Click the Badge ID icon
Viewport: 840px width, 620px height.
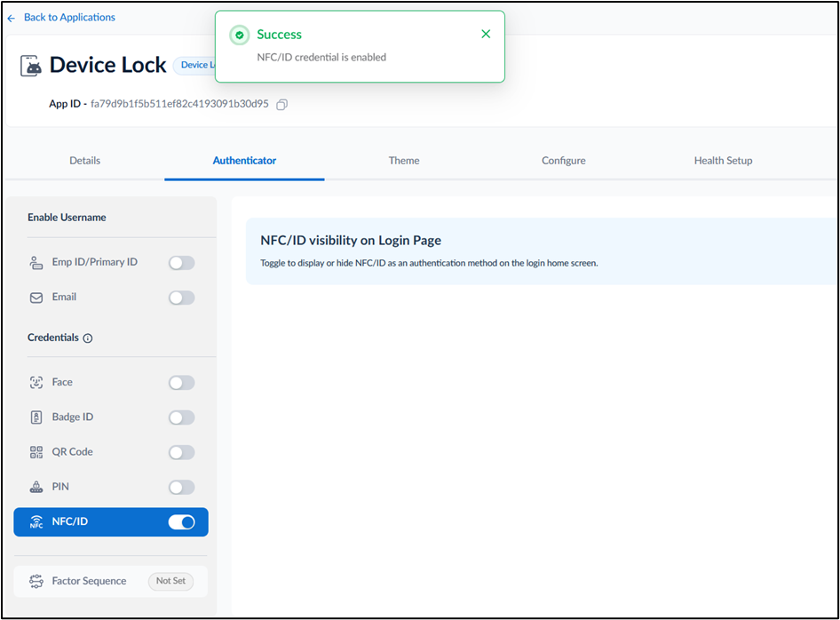point(36,417)
